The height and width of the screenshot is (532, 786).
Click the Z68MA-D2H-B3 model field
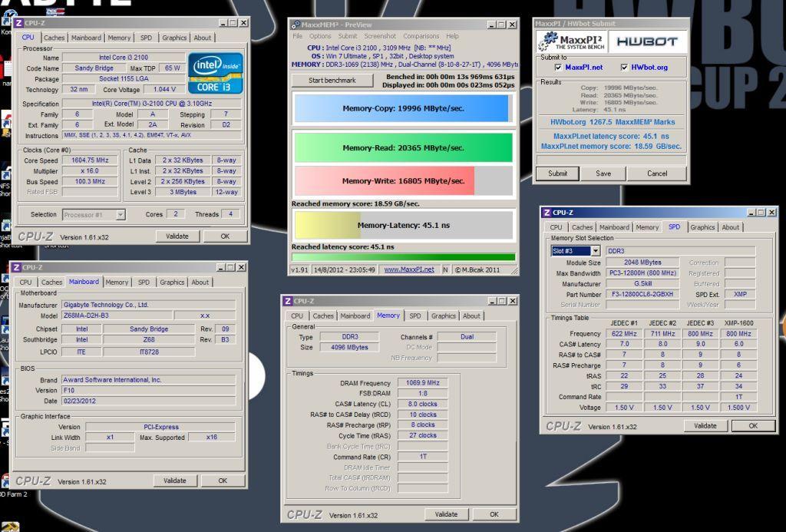click(117, 316)
